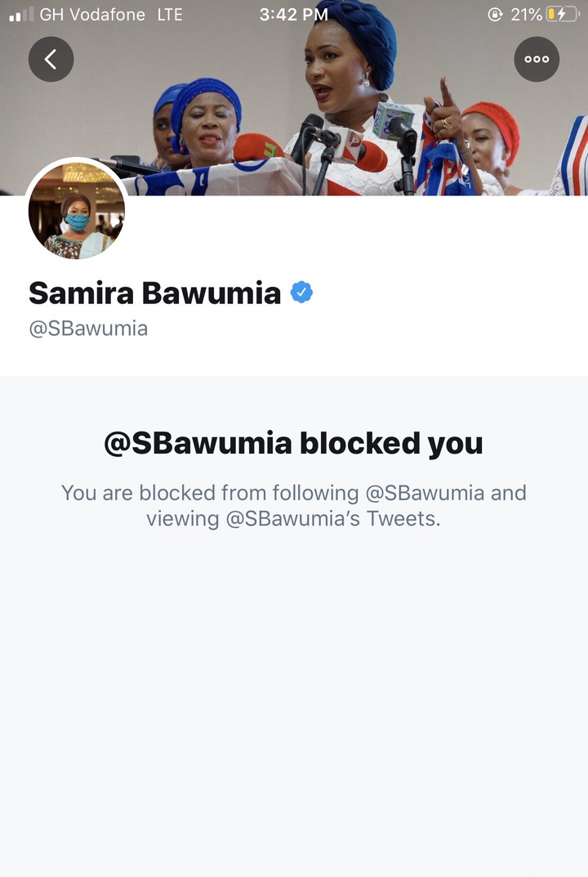Tap the blue verified badge
This screenshot has height=877, width=588.
tap(301, 293)
